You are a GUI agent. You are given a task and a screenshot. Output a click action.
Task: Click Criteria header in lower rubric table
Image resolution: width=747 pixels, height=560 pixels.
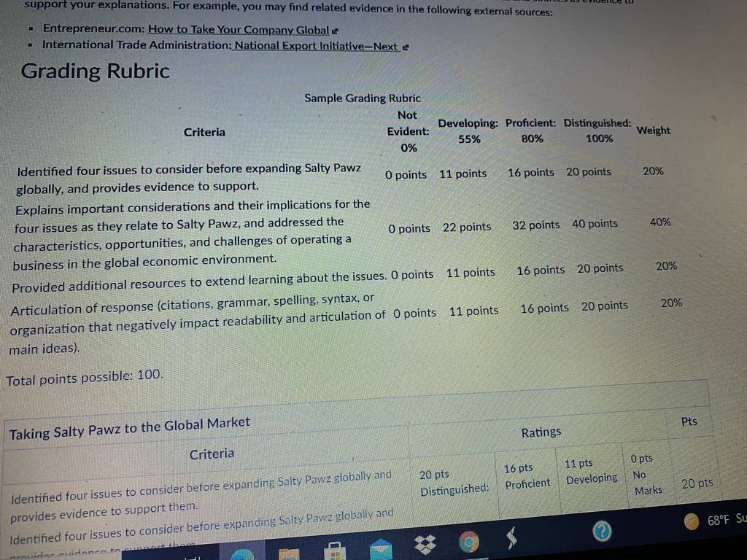(x=212, y=454)
